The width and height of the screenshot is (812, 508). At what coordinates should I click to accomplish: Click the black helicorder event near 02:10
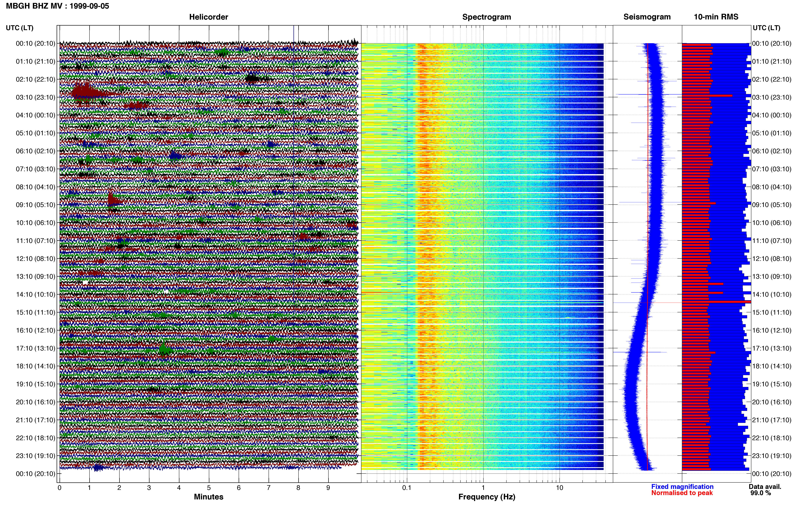pos(253,79)
